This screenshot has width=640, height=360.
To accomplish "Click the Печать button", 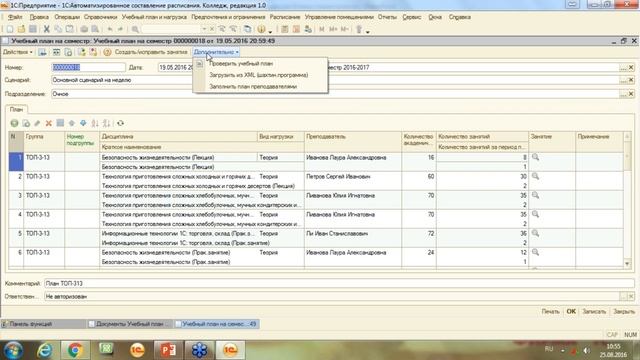I will (x=550, y=311).
